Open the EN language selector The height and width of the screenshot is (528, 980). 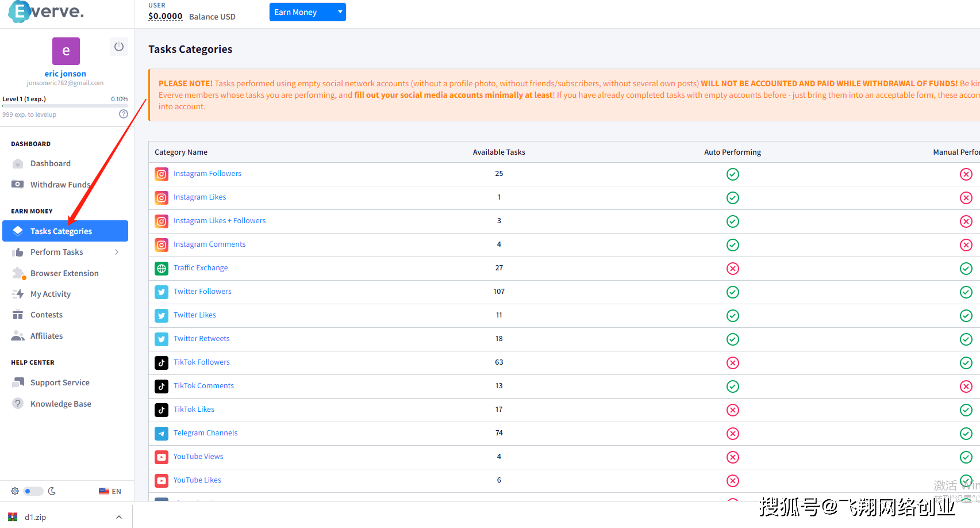(110, 491)
